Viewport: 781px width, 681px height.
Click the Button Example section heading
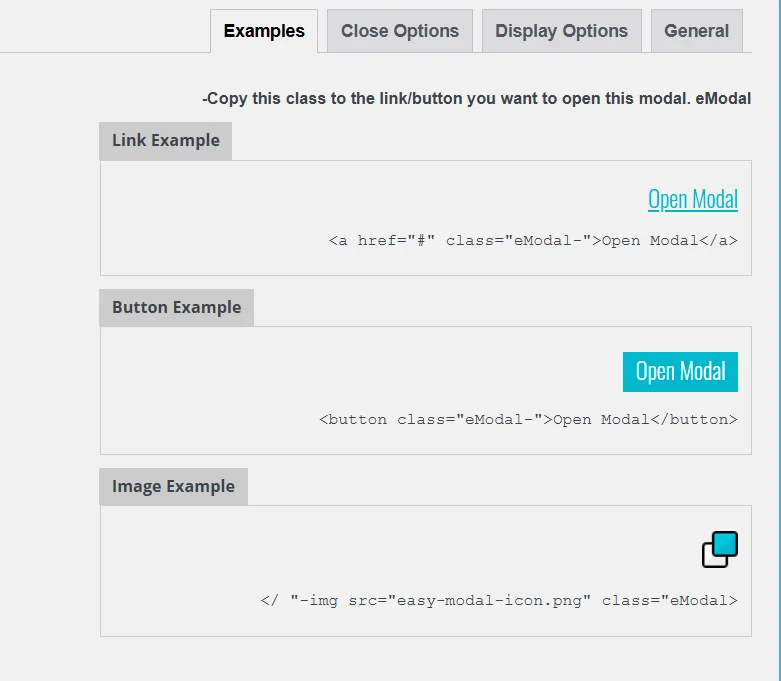[x=177, y=308]
